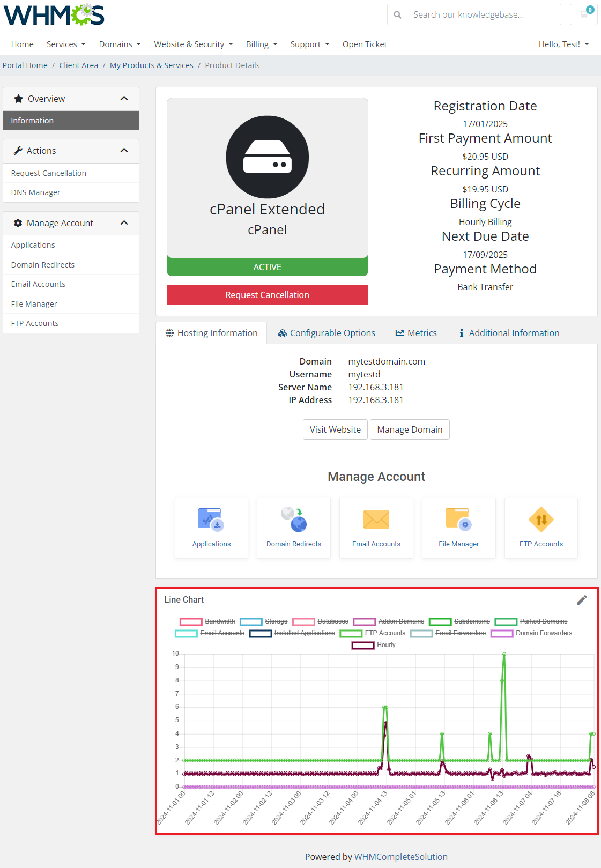This screenshot has width=601, height=868.
Task: Open the WHMCompleteSolution footer link
Action: 401,857
